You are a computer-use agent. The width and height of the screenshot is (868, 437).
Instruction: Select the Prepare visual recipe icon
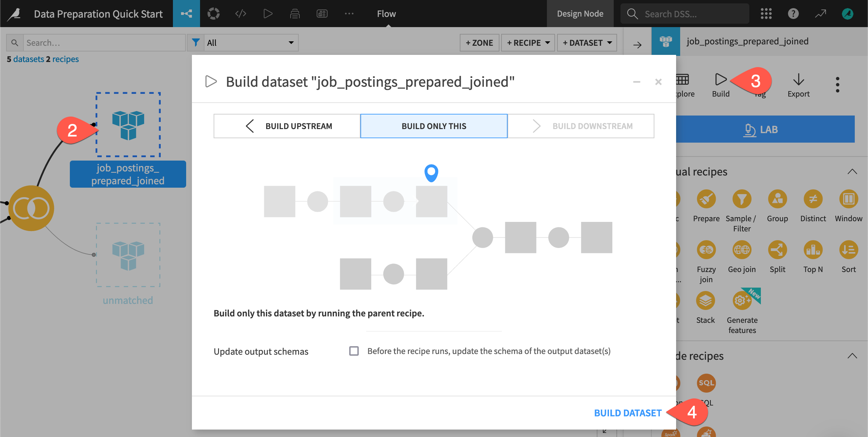click(706, 200)
